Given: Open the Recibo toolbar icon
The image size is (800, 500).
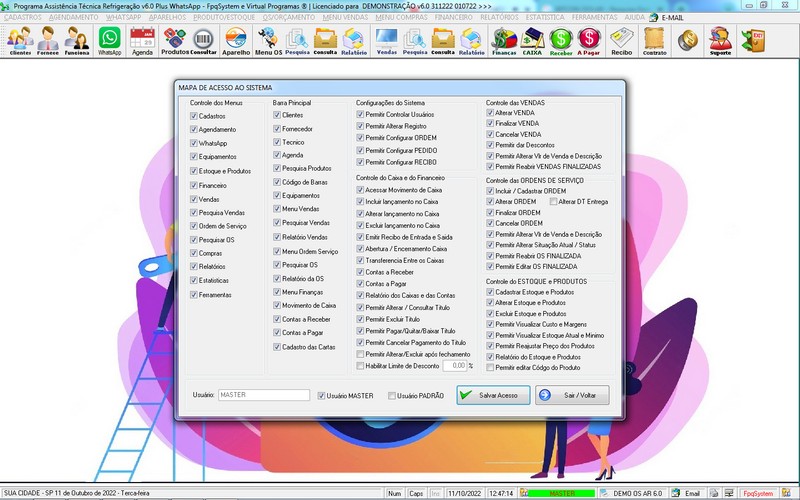Looking at the screenshot, I should point(622,40).
